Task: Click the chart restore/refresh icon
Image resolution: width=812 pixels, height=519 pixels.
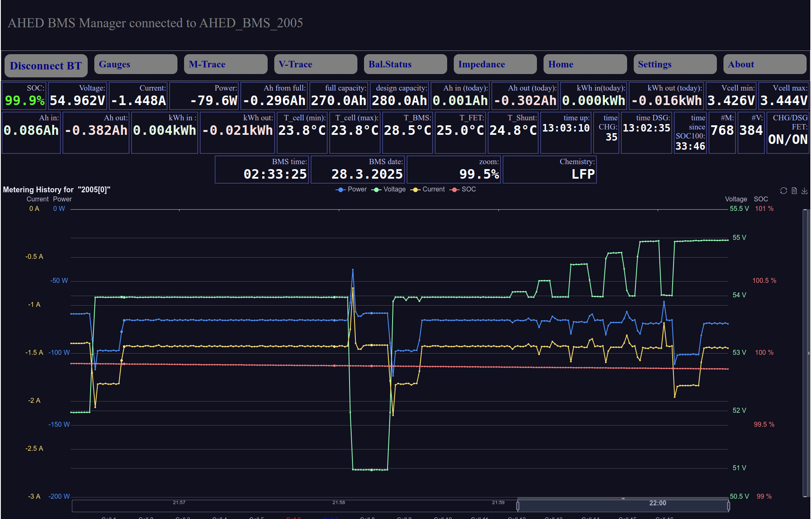Action: (783, 191)
